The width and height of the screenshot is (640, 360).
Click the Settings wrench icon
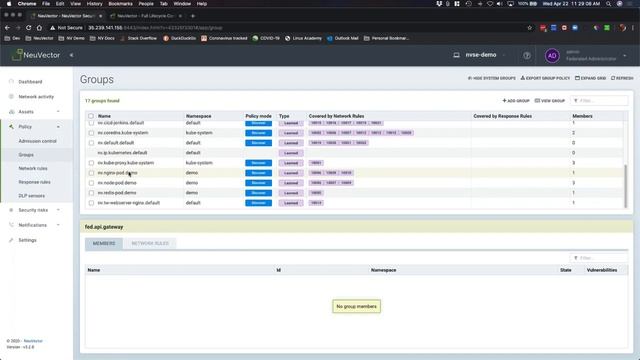(x=11, y=240)
